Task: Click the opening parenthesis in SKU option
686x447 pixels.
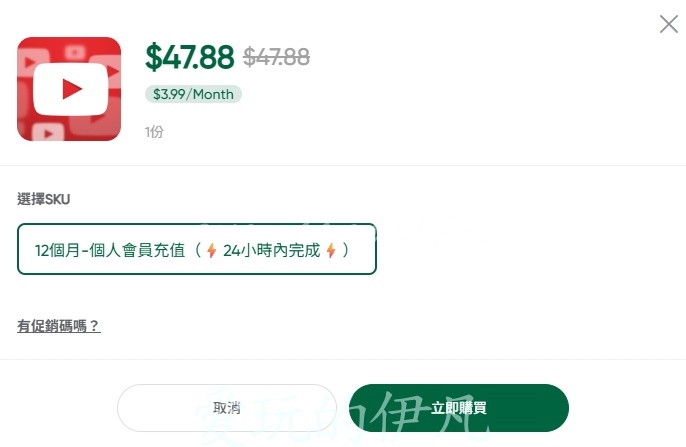Action: 197,250
